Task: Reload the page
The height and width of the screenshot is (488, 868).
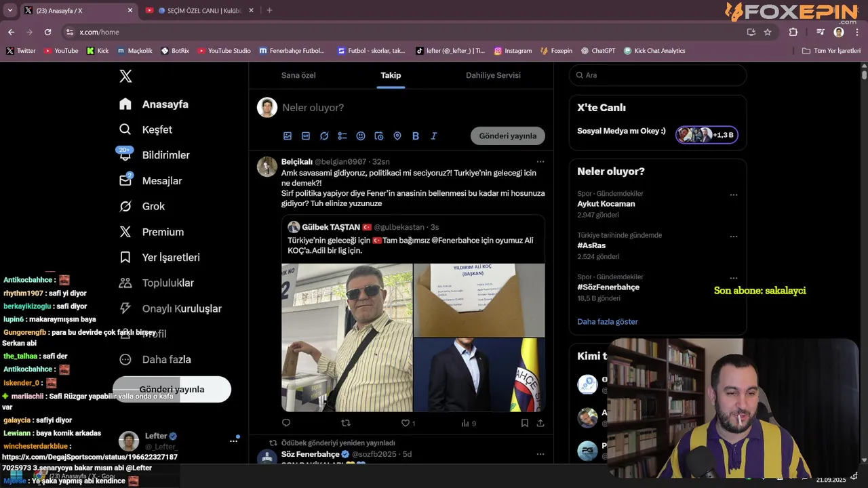Action: coord(47,32)
